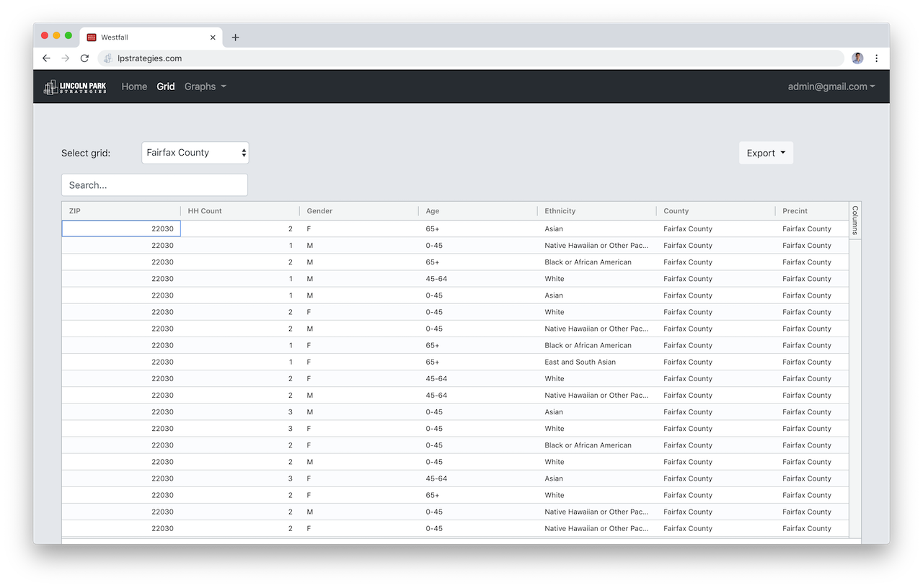Open the admin@gmail.com account dropdown

pos(831,86)
